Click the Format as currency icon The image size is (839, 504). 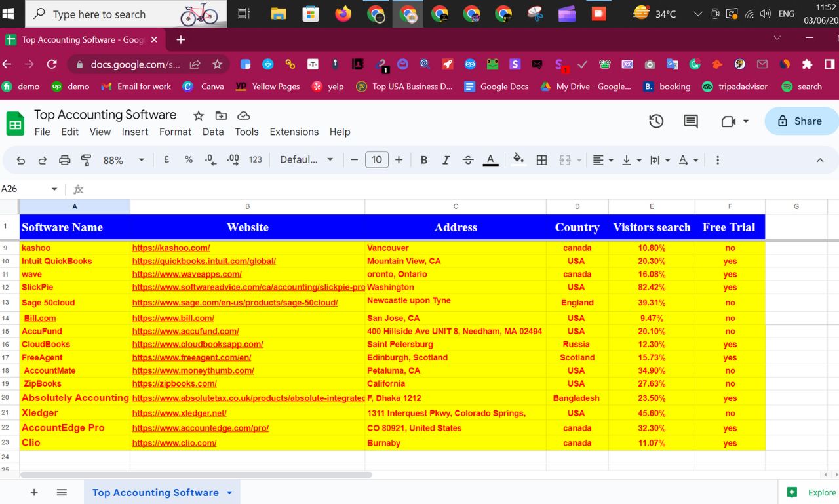click(x=166, y=159)
